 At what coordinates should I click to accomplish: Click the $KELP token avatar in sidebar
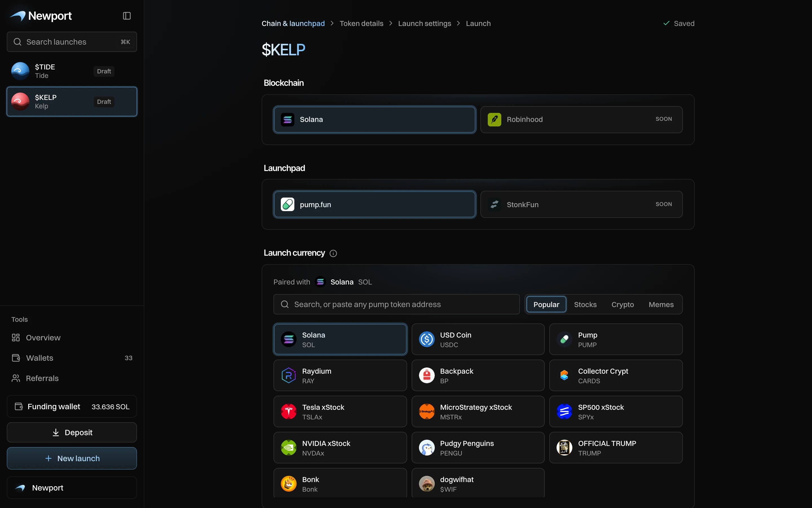(x=20, y=102)
